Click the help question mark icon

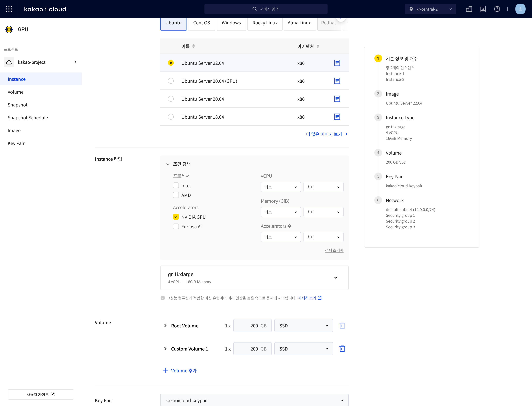tap(497, 9)
